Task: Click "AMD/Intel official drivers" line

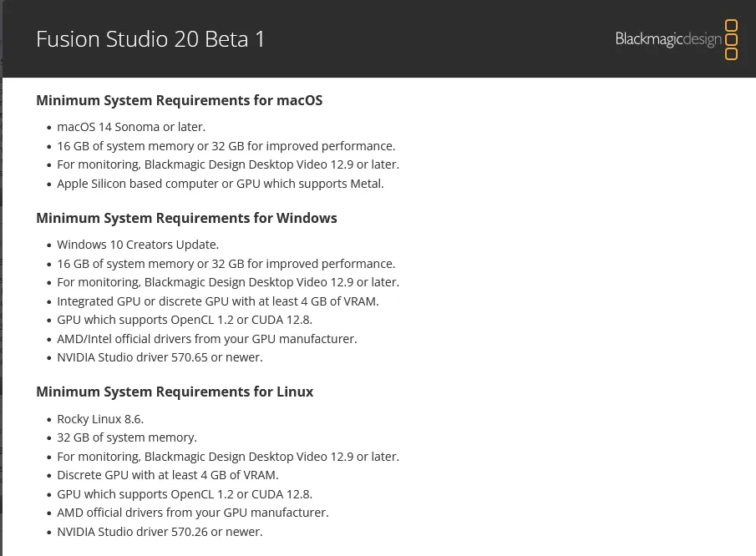Action: [x=207, y=339]
